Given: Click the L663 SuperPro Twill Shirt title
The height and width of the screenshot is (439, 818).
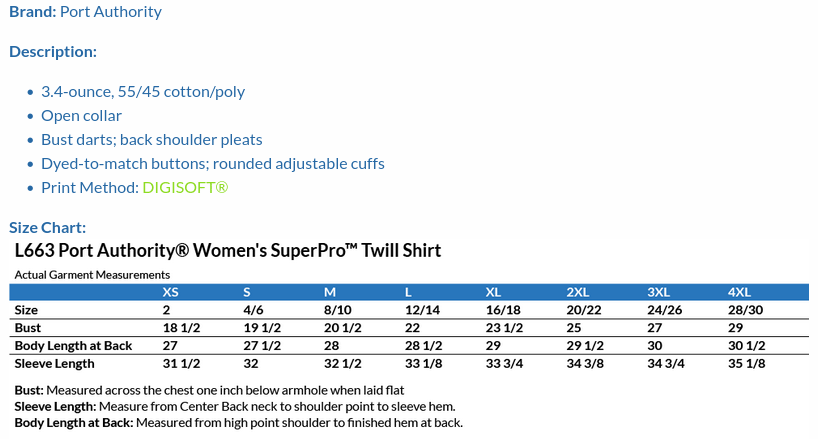Looking at the screenshot, I should click(x=228, y=250).
